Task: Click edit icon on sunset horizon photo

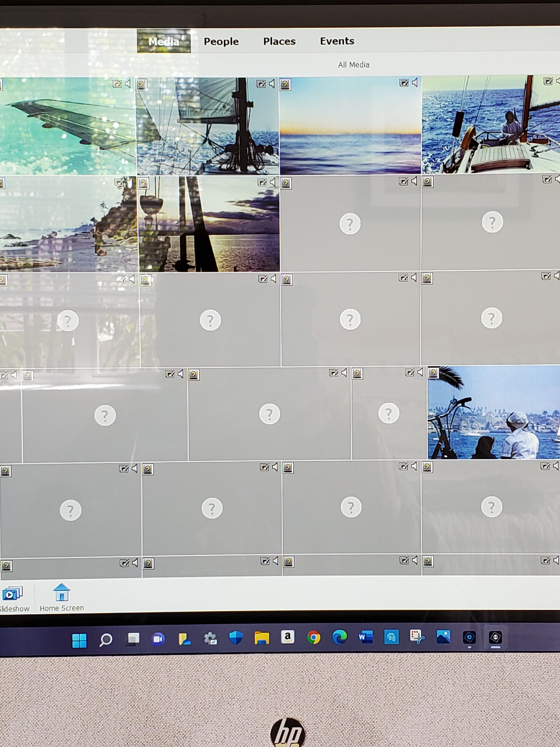Action: tap(404, 83)
